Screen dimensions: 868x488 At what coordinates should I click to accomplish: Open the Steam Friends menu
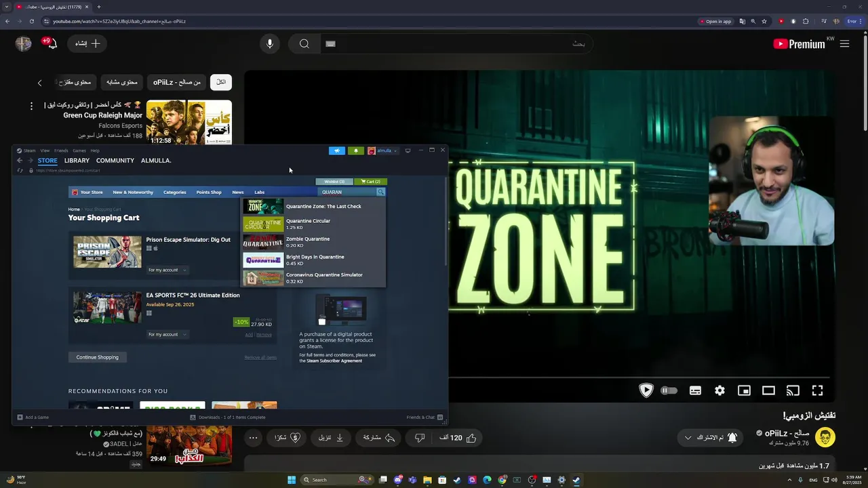[x=61, y=150]
